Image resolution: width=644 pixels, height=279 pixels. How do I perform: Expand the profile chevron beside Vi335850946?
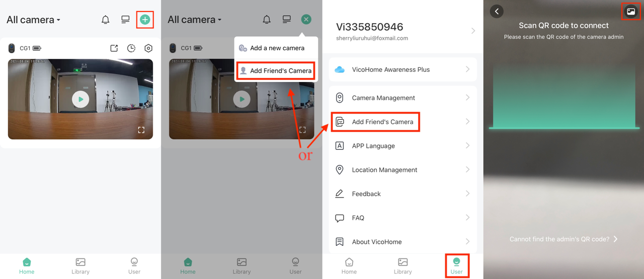tap(473, 31)
